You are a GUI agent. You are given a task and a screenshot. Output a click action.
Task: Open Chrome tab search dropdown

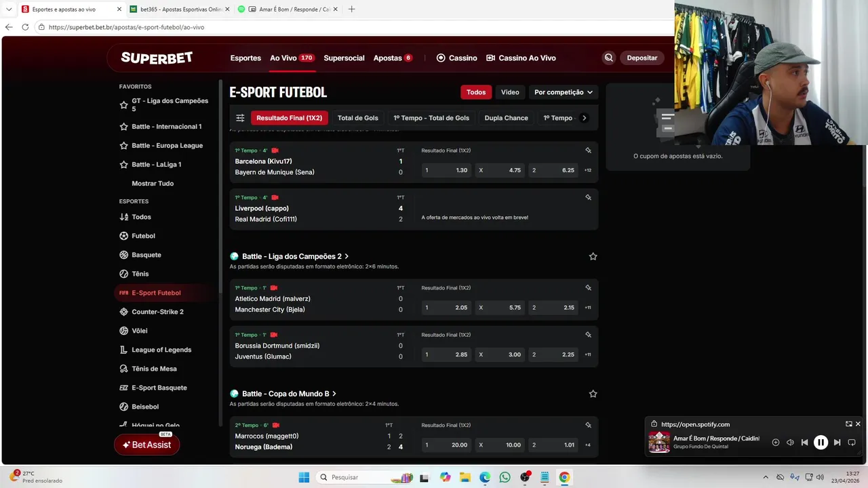(9, 9)
